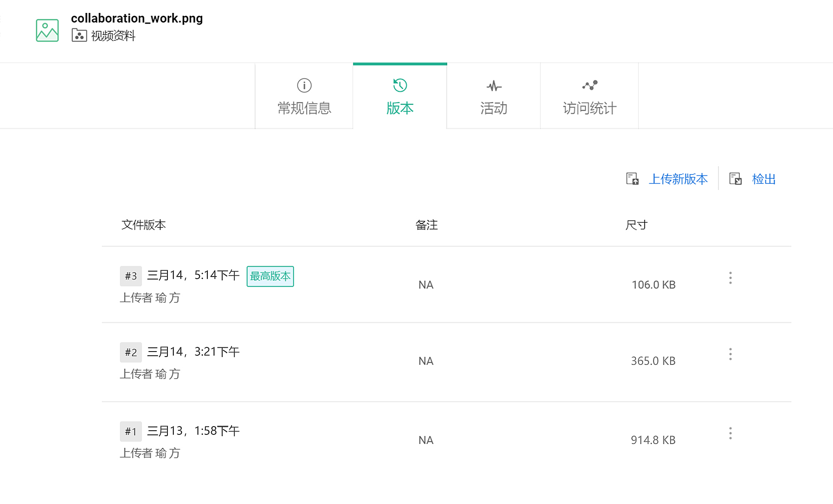Image resolution: width=833 pixels, height=504 pixels.
Task: Open the 视频资料 folder link
Action: click(113, 36)
